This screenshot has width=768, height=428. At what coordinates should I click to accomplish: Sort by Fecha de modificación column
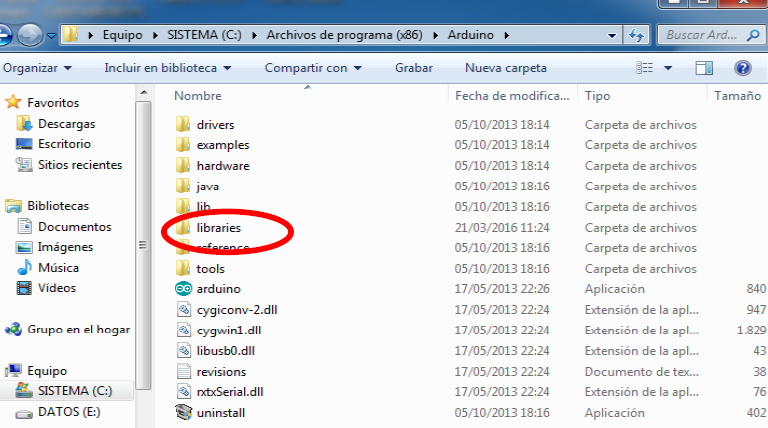(512, 97)
